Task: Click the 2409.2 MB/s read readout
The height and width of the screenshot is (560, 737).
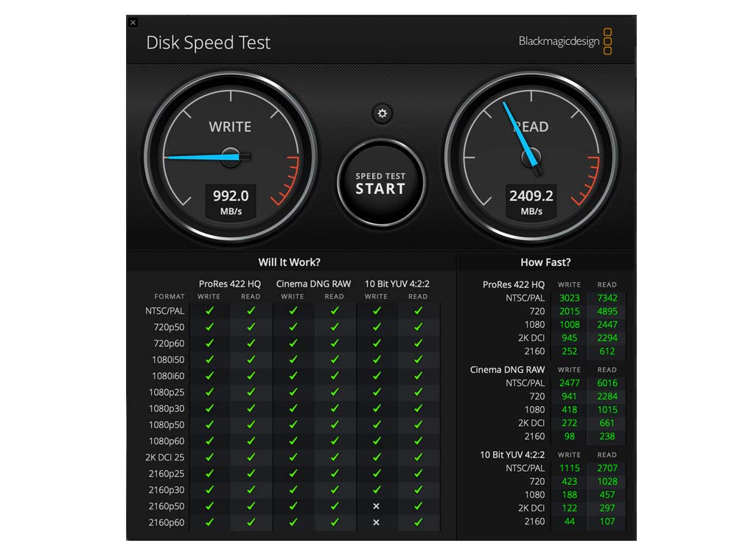Action: click(531, 202)
